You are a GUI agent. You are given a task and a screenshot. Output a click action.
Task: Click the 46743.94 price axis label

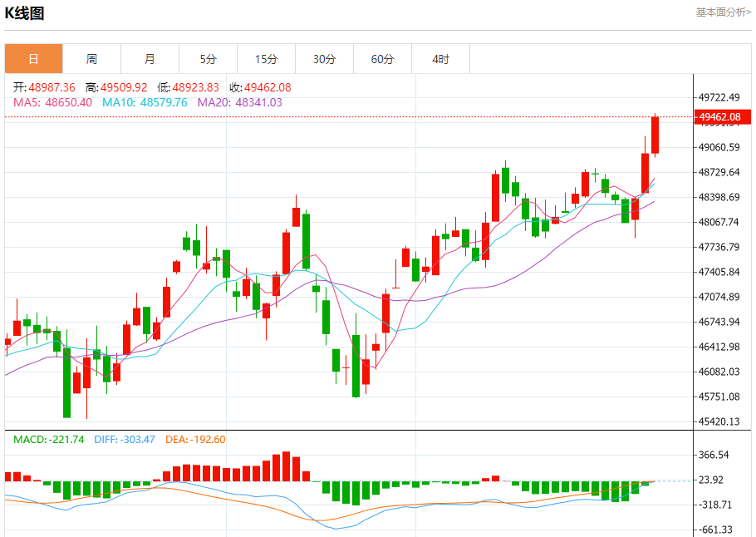(719, 322)
